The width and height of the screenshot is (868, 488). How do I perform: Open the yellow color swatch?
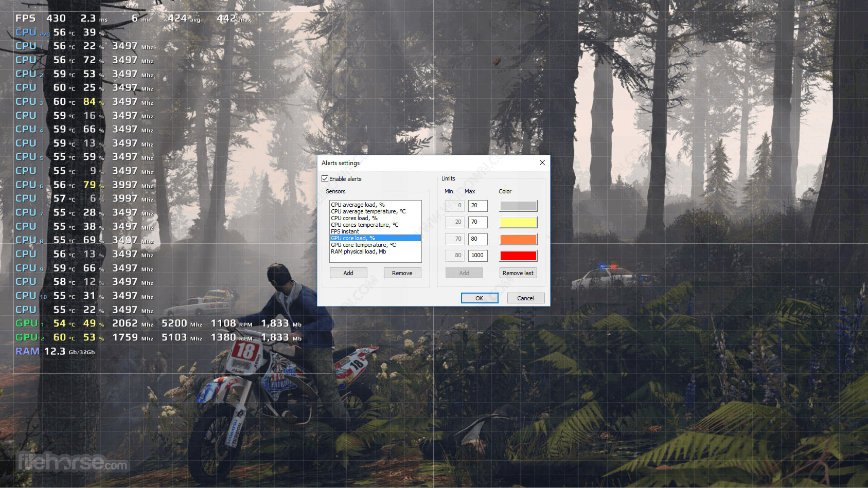click(518, 222)
